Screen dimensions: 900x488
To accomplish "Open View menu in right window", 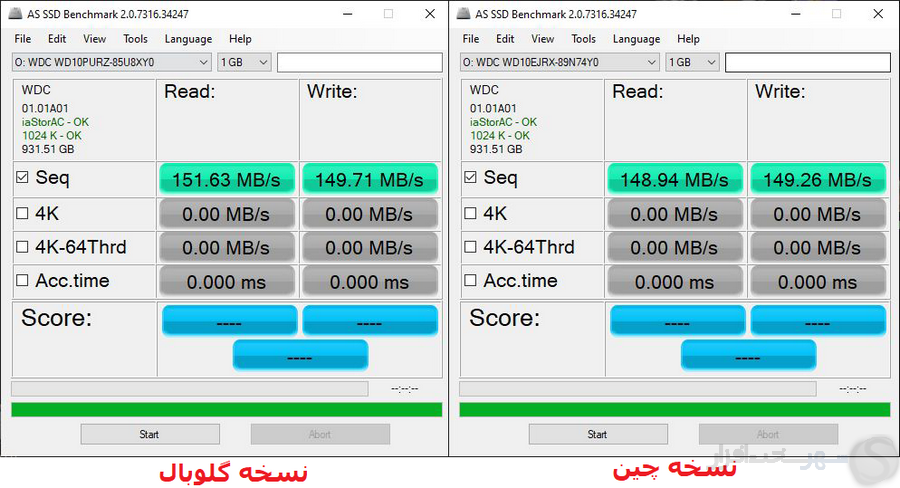I will [542, 39].
